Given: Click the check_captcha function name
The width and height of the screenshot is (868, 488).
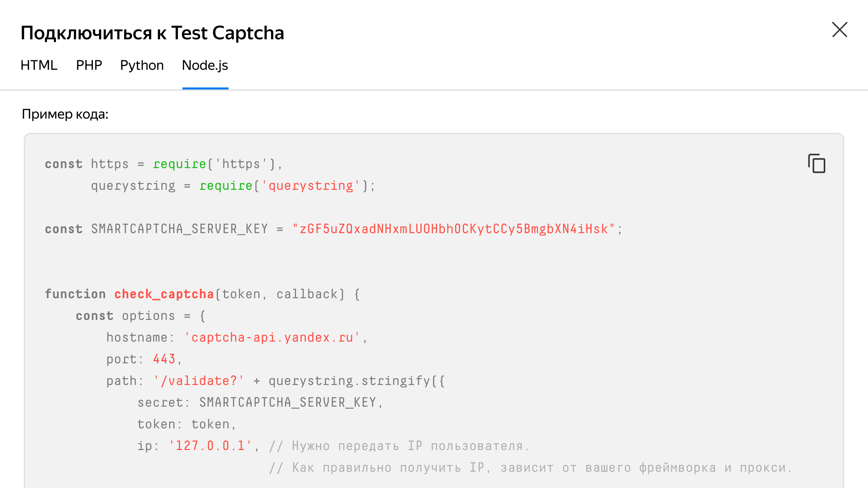Looking at the screenshot, I should click(164, 294).
